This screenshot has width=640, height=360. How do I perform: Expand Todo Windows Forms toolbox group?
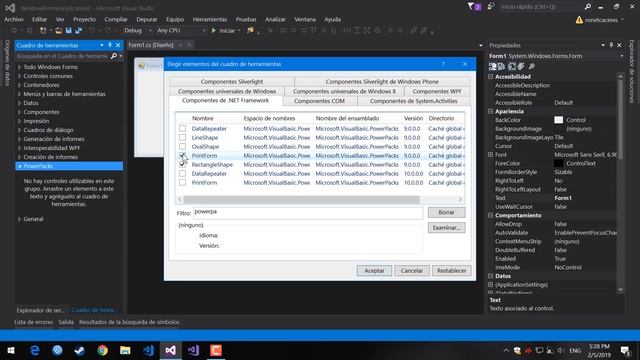19,67
